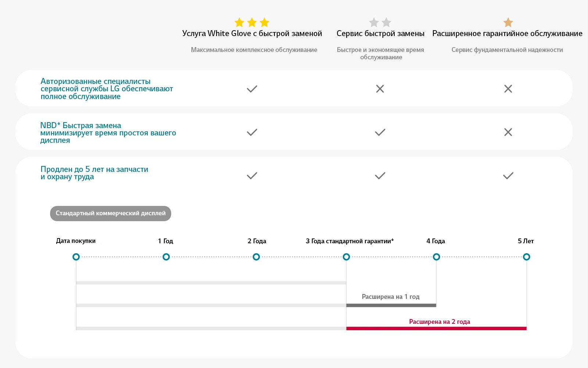This screenshot has width=588, height=368.
Task: Select the 3 Года стандартной гарантии timeline circle
Action: [346, 257]
